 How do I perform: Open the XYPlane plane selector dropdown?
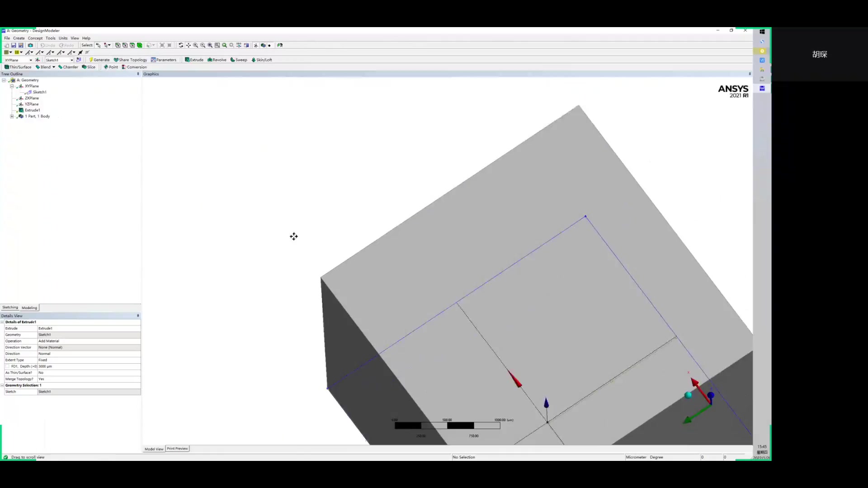click(x=32, y=60)
